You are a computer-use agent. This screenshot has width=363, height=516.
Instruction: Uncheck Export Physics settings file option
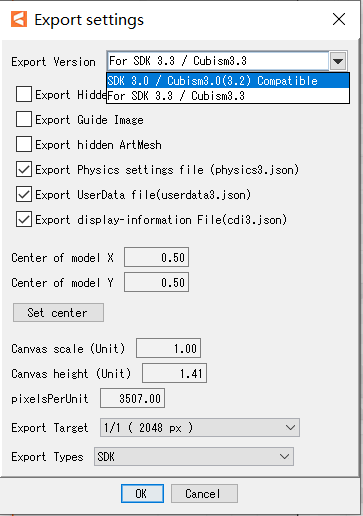point(24,169)
